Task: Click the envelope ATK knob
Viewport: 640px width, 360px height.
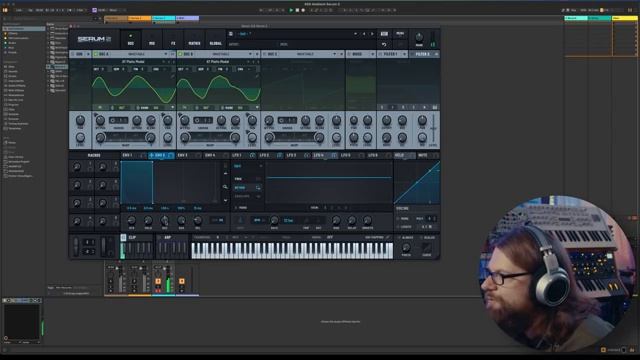Action: coord(131,220)
